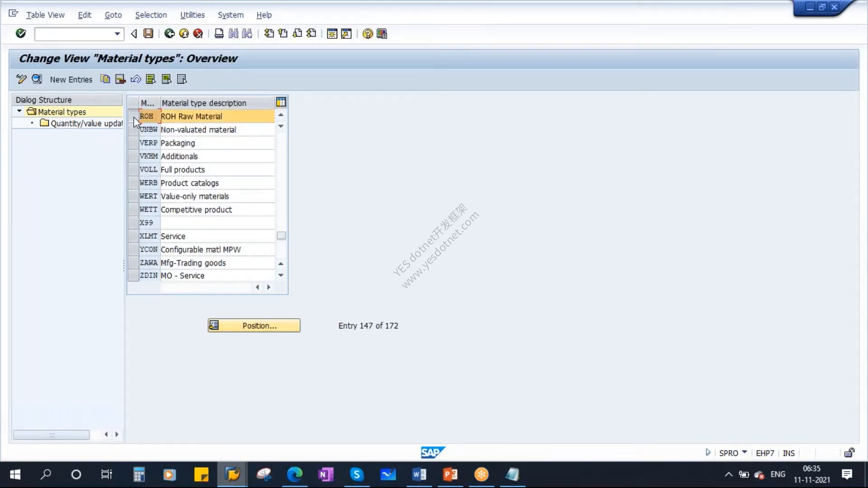Open Customize Local Layout icon
Viewport: 868px width, 488px height.
point(382,34)
